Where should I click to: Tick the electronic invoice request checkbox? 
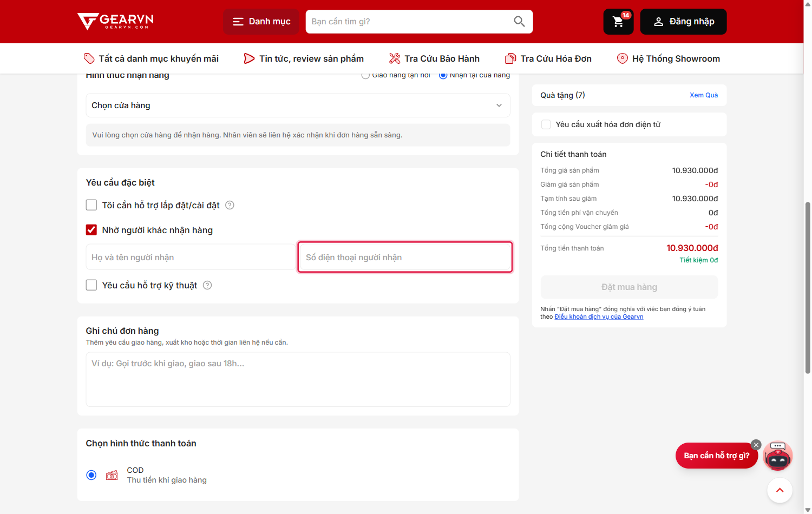(x=546, y=124)
